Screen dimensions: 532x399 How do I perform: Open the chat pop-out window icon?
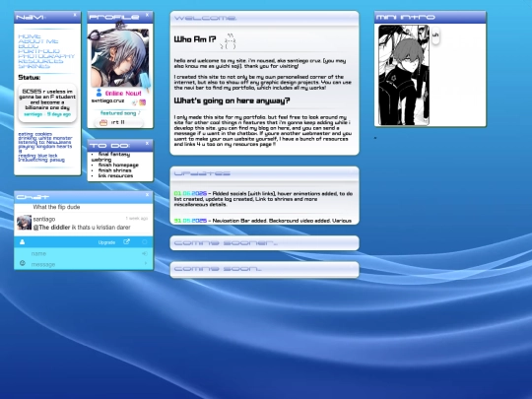(126, 242)
